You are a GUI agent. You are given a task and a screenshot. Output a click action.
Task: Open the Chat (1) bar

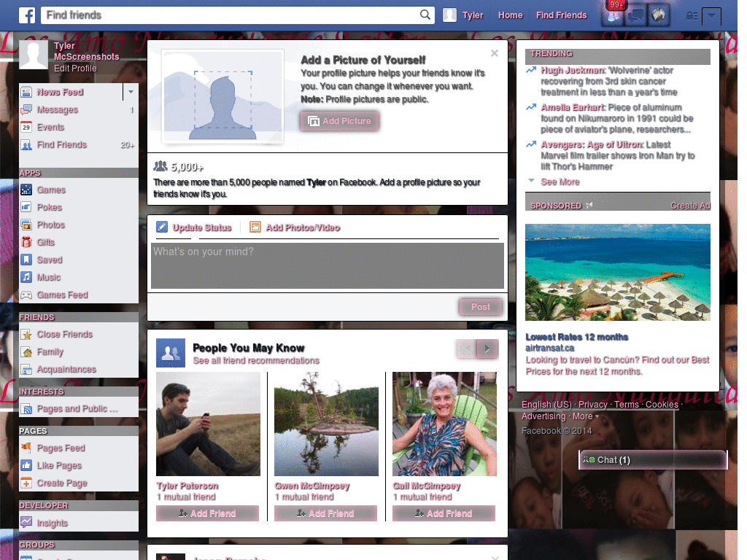(653, 460)
